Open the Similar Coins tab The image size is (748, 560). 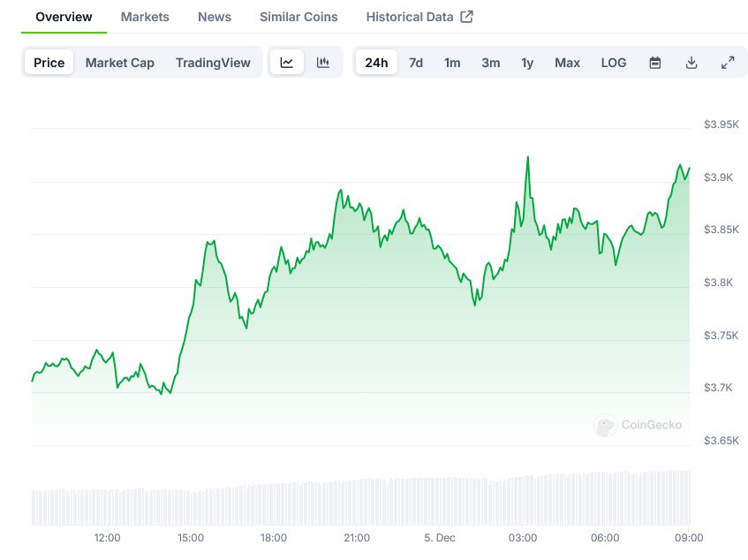point(298,17)
